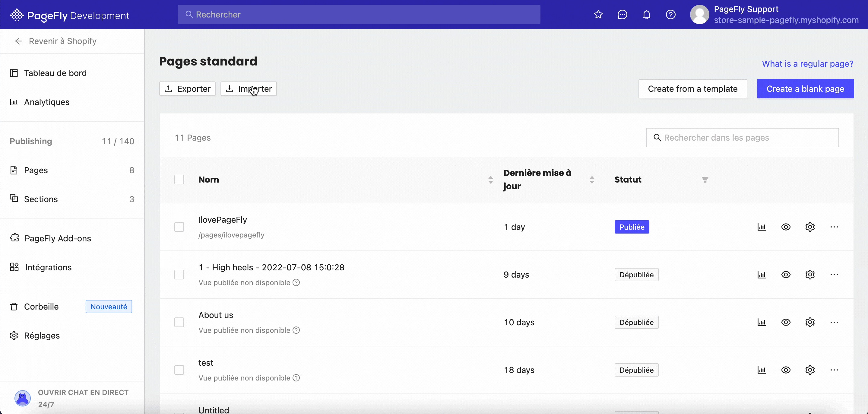Image resolution: width=868 pixels, height=414 pixels.
Task: Select the High heels row checkbox
Action: point(179,275)
